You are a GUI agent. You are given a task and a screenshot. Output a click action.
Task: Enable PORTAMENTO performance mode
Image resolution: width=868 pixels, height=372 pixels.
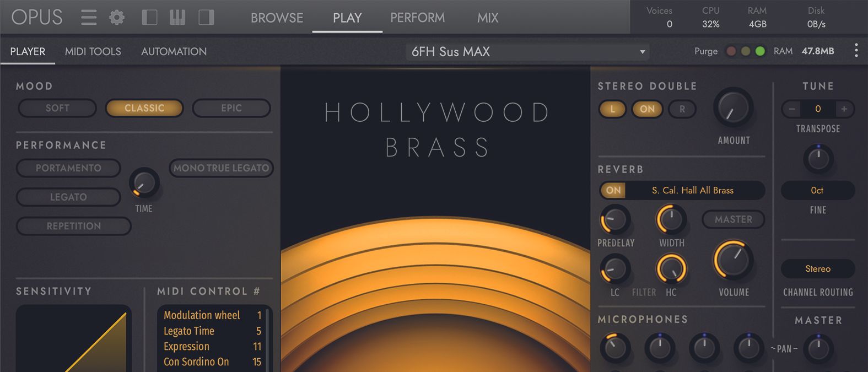point(68,168)
